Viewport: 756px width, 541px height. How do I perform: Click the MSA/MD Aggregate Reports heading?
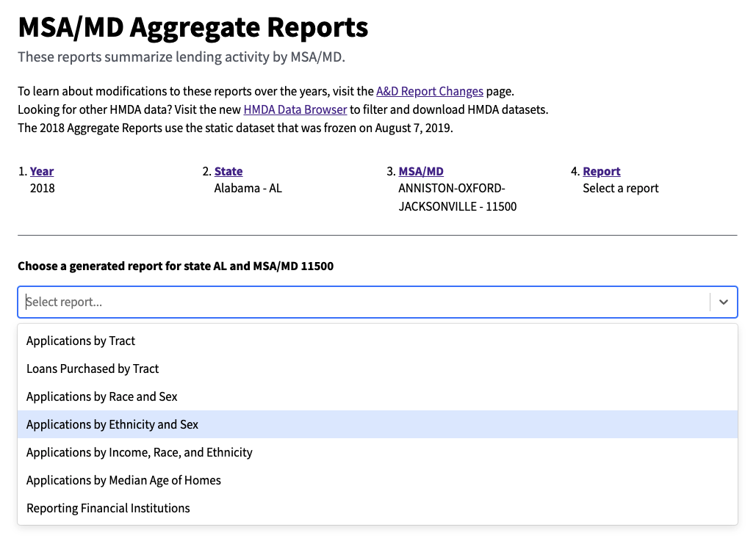click(192, 27)
